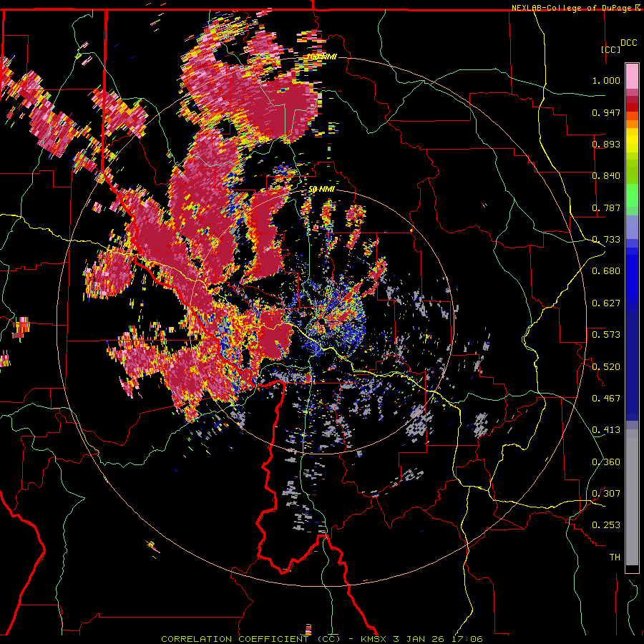Click the 0.733 legend value

[x=606, y=240]
